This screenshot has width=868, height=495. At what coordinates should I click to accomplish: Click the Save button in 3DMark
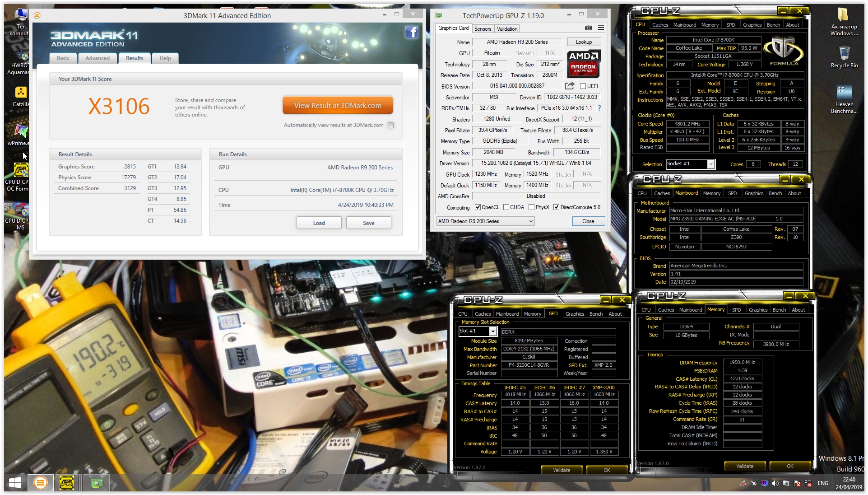coord(368,223)
